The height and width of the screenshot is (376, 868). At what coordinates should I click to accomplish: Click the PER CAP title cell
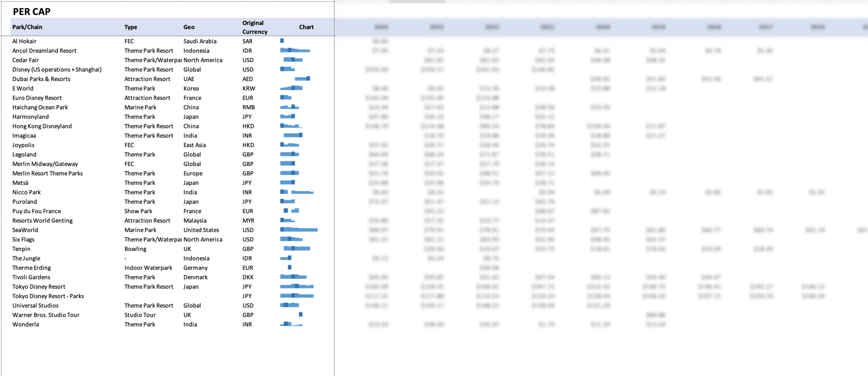[32, 12]
